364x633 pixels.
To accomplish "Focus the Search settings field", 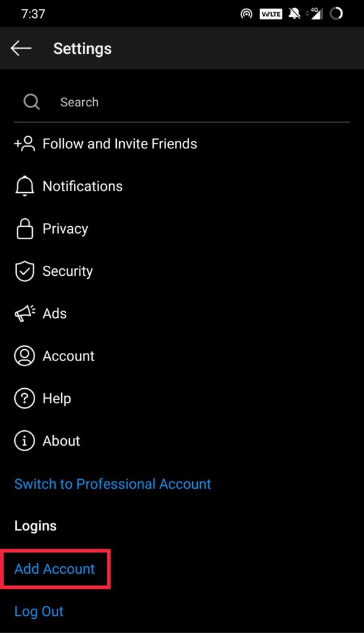I will coord(182,102).
